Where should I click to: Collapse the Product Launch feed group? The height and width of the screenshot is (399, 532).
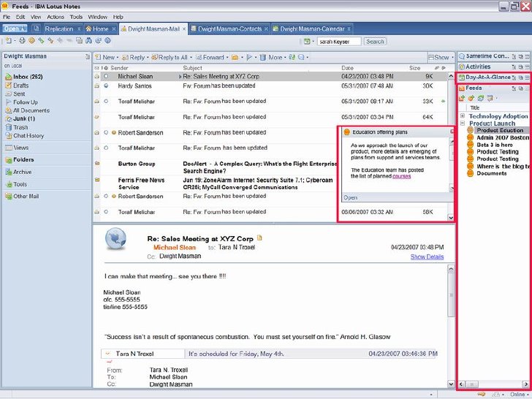pyautogui.click(x=463, y=123)
